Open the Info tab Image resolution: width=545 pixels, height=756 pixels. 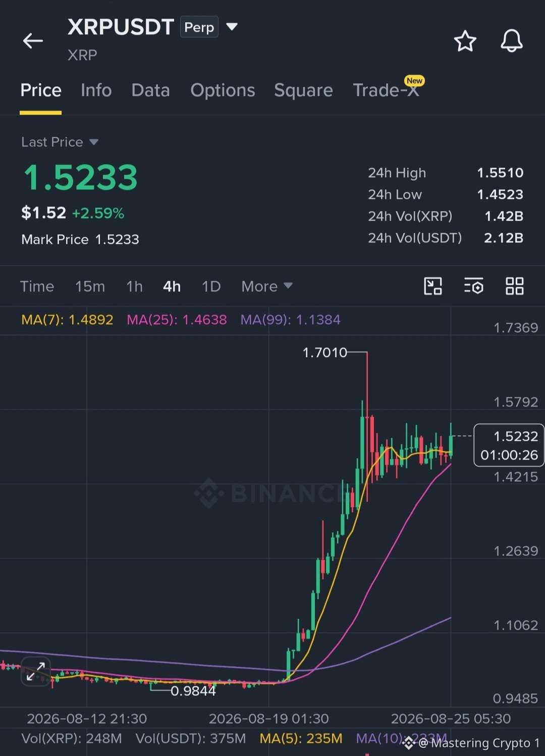click(x=96, y=90)
